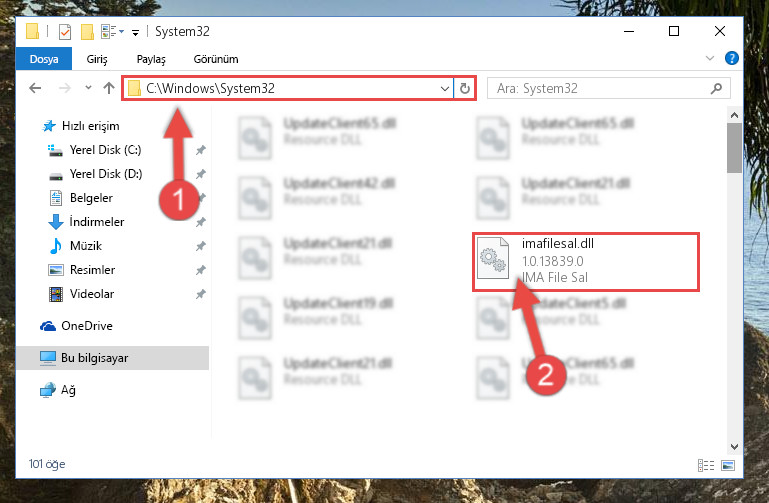The width and height of the screenshot is (769, 503).
Task: Expand the ribbon with the chevron
Action: (710, 58)
